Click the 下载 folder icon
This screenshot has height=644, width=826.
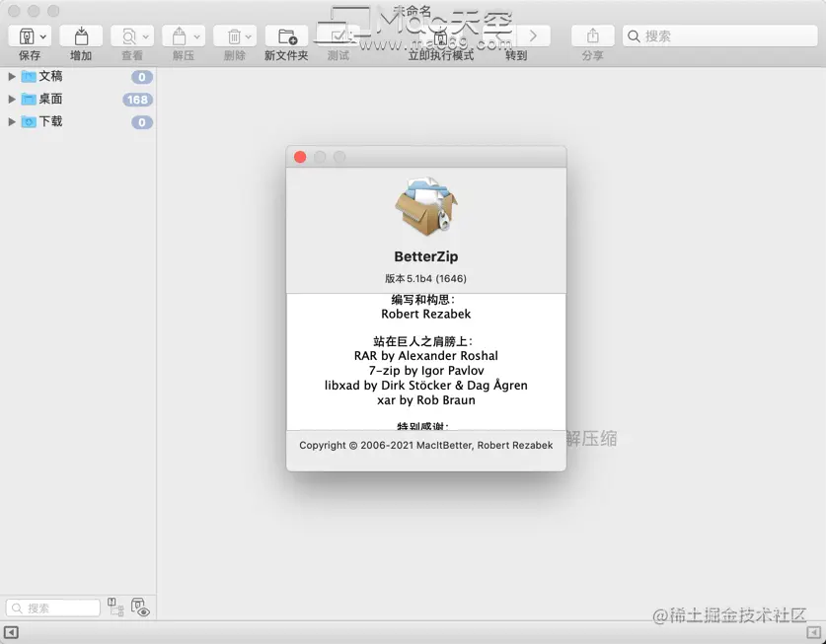(29, 121)
